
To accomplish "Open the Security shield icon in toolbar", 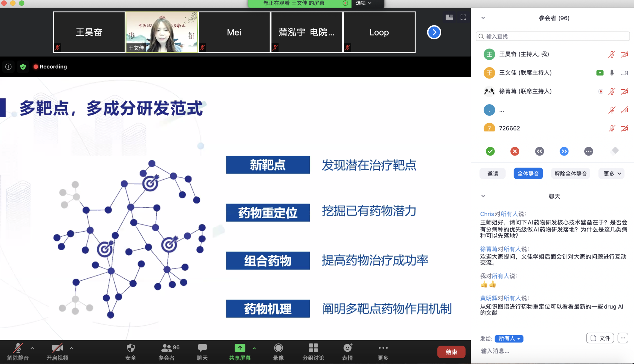I will click(131, 348).
